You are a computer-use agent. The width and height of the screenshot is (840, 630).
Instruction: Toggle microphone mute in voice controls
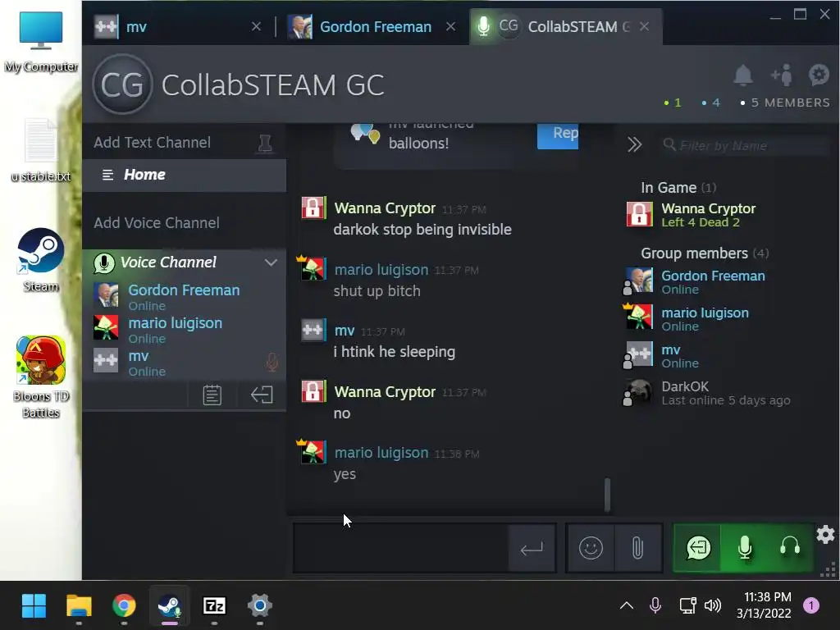coord(745,547)
